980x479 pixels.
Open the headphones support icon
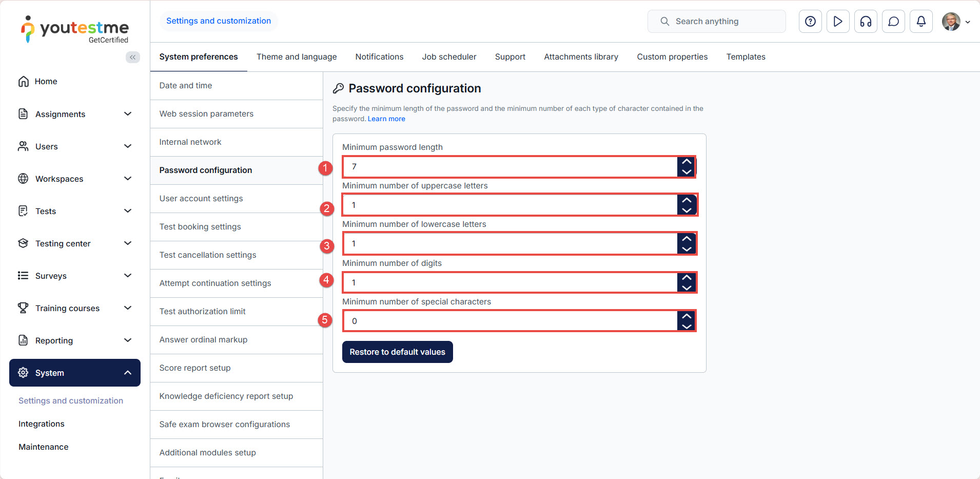(x=866, y=22)
